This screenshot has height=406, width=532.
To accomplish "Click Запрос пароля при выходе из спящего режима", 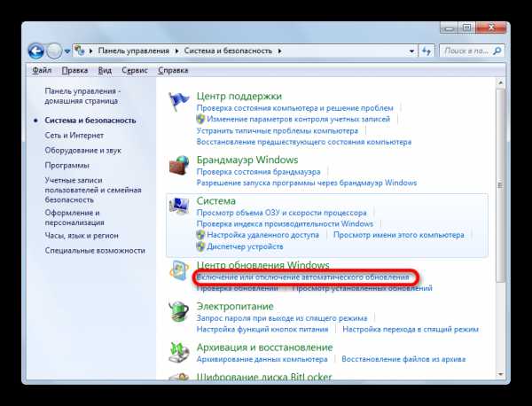I will [282, 318].
